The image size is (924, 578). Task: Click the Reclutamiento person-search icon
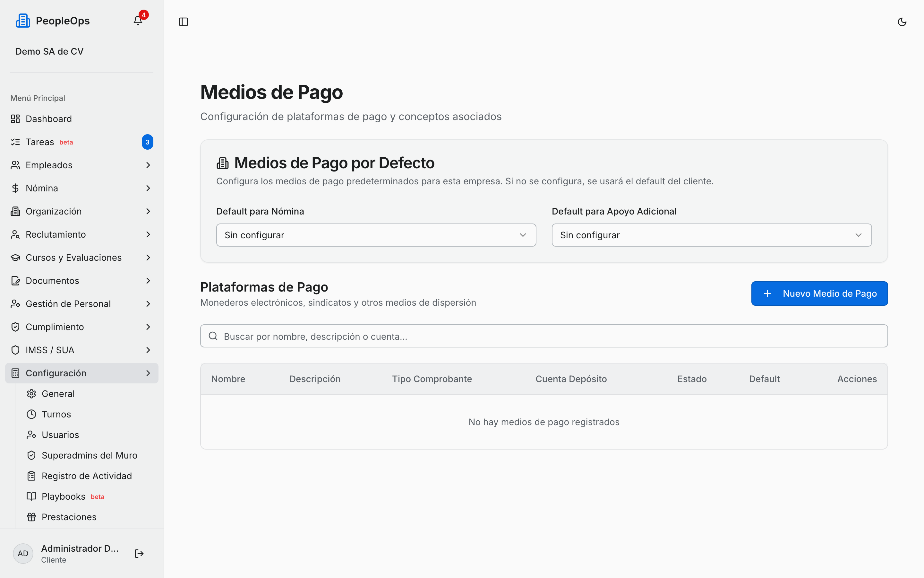click(x=15, y=234)
